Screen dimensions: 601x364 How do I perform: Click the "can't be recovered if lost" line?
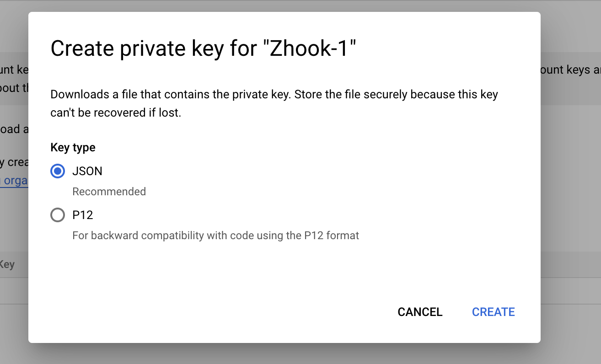pyautogui.click(x=116, y=112)
